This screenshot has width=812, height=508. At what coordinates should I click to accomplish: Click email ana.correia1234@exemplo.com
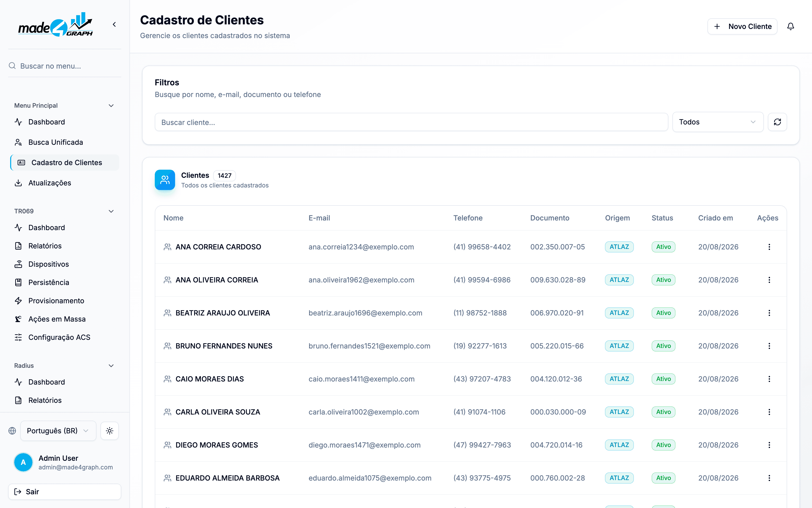click(361, 247)
